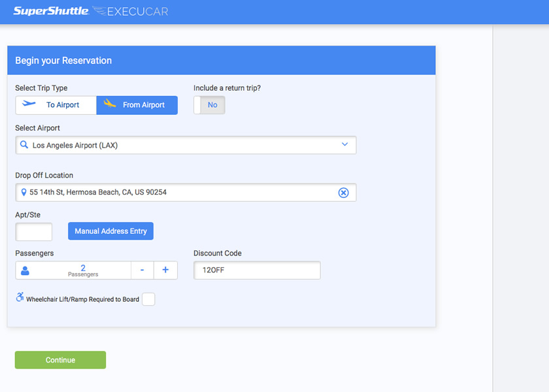The width and height of the screenshot is (549, 392).
Task: Click the Discount Code input field
Action: click(257, 270)
